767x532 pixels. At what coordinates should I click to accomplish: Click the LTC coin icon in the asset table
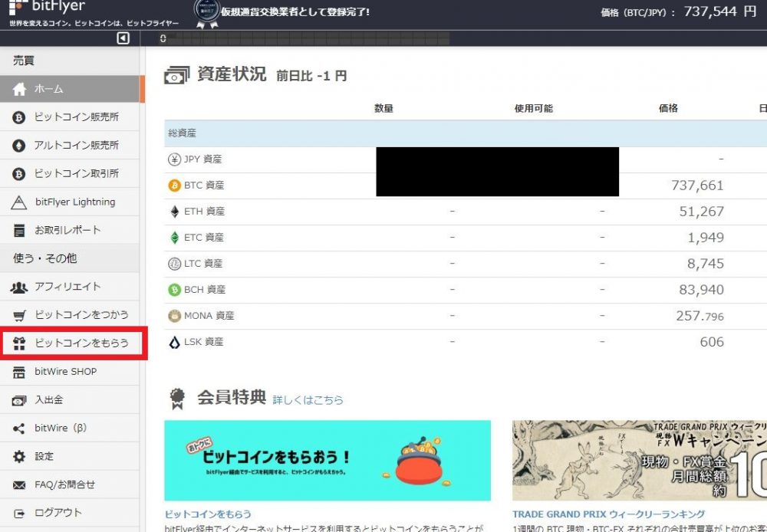tap(174, 264)
